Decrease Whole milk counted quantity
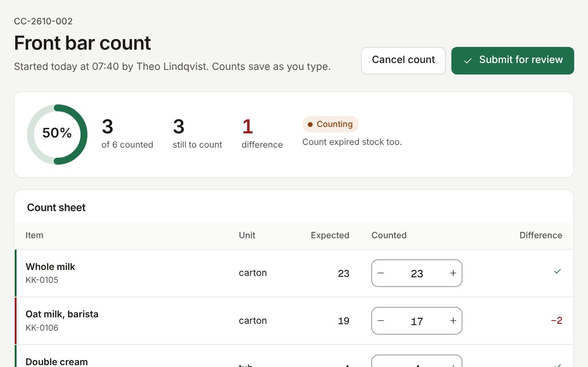 (x=380, y=273)
